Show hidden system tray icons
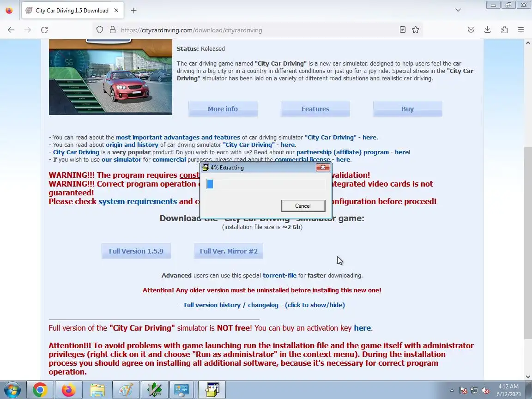This screenshot has width=532, height=399. pyautogui.click(x=452, y=391)
